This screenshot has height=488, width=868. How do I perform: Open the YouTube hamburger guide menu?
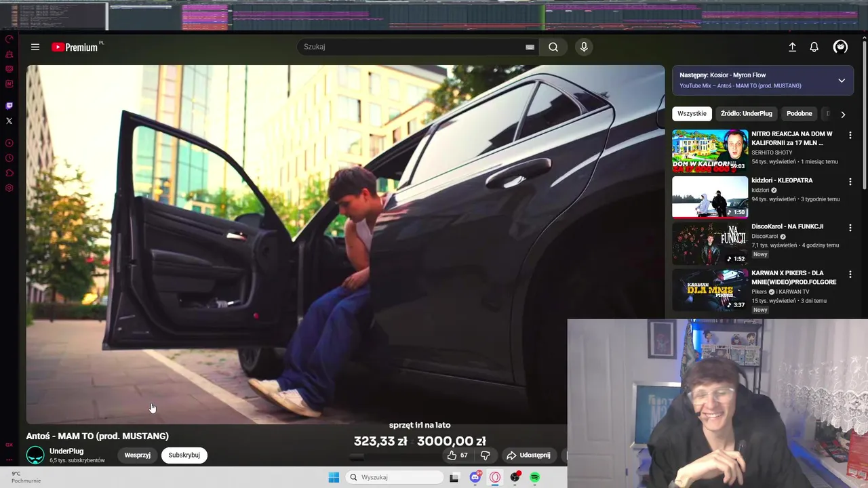tap(35, 47)
